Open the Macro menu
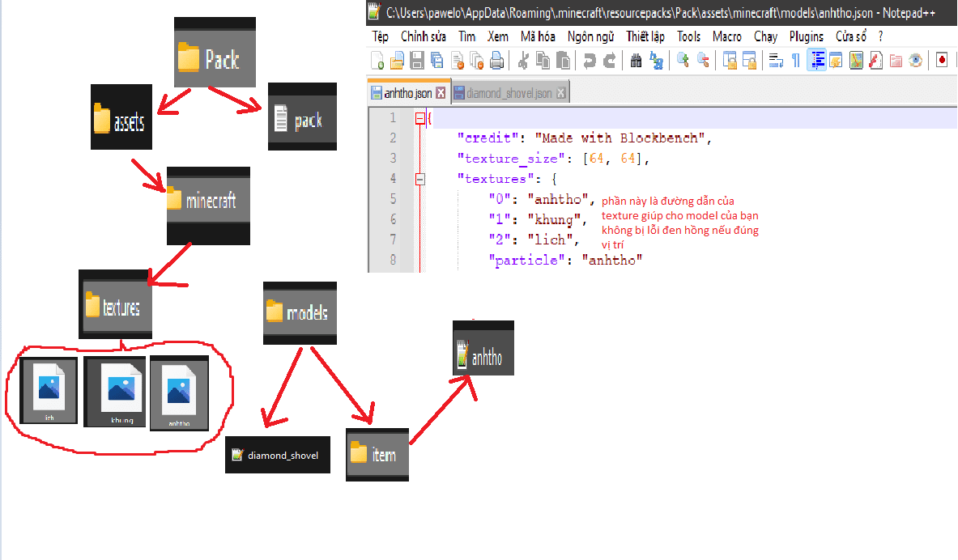Image resolution: width=958 pixels, height=560 pixels. [727, 36]
